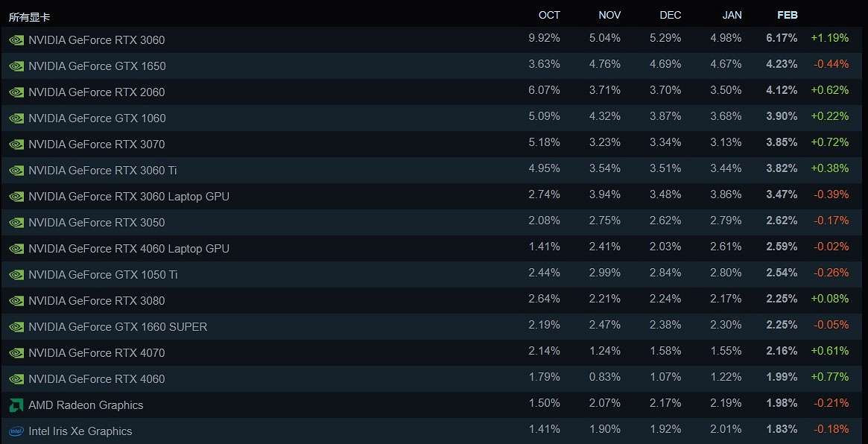
Task: Click the +1.19% change value
Action: (x=830, y=38)
